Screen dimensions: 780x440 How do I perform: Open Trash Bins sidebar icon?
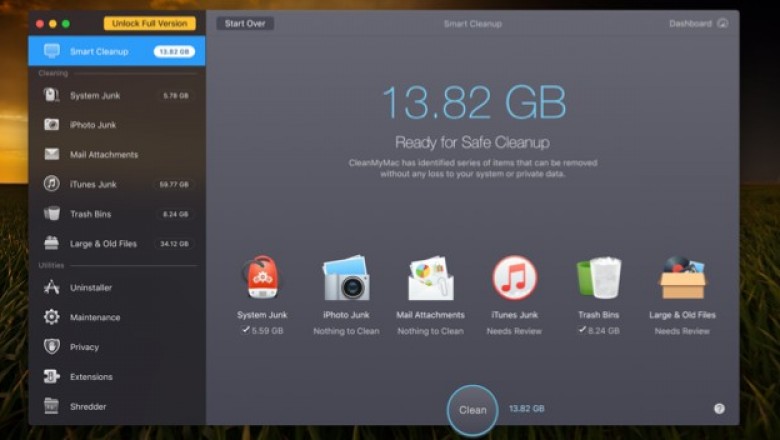(52, 214)
